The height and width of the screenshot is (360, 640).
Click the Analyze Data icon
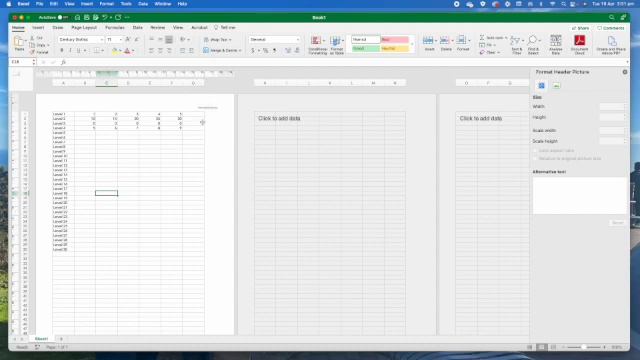pyautogui.click(x=556, y=40)
